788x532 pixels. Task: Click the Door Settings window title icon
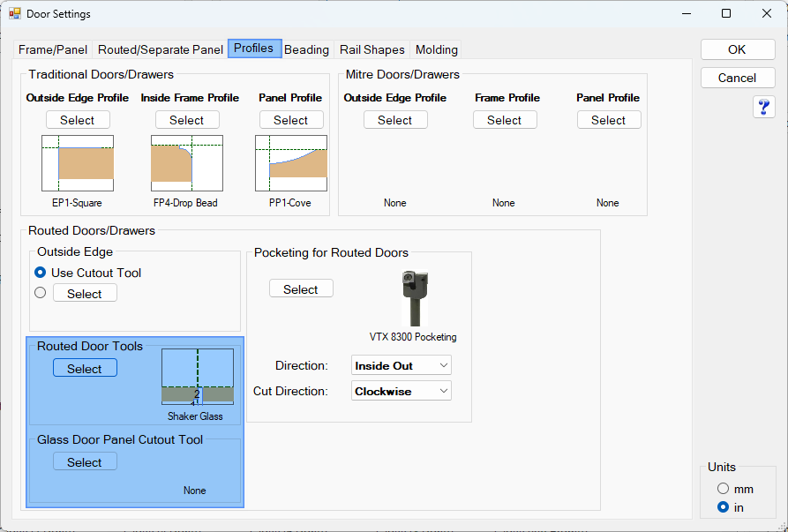click(15, 14)
